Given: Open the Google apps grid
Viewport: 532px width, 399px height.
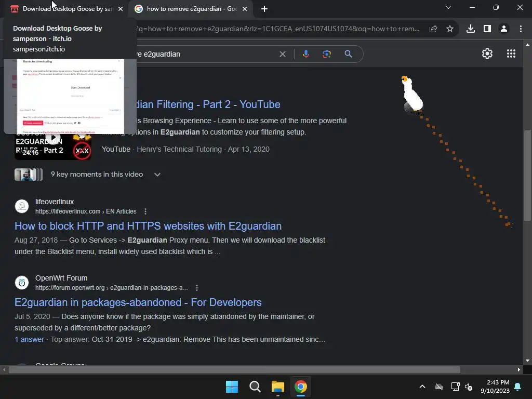Looking at the screenshot, I should click(x=511, y=54).
